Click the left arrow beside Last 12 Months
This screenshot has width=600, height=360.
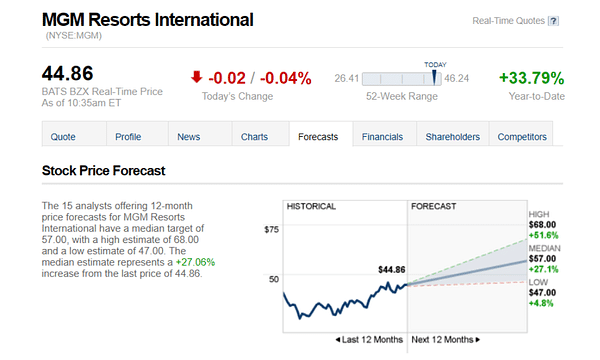point(338,340)
